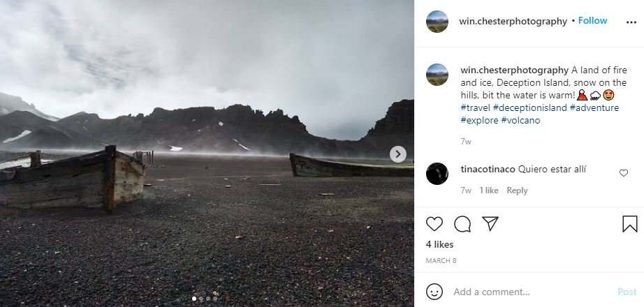Open tinacotinaco's profile avatar
The height and width of the screenshot is (307, 644).
tap(437, 174)
